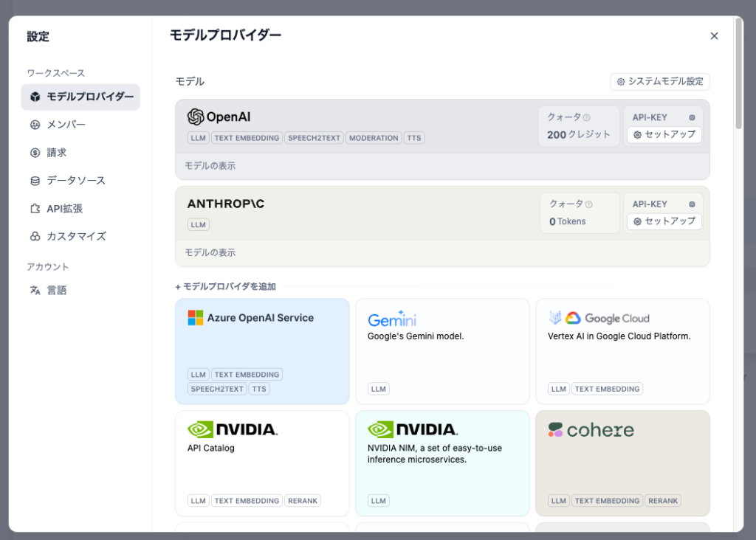The width and height of the screenshot is (756, 540).
Task: Click the OpenAI API-KEY status indicator dot
Action: [692, 117]
